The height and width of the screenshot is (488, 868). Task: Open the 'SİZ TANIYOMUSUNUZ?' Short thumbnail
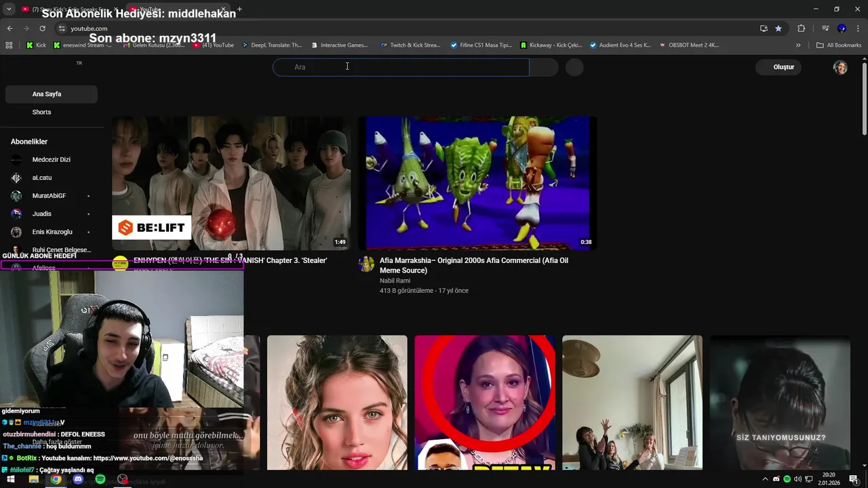780,403
